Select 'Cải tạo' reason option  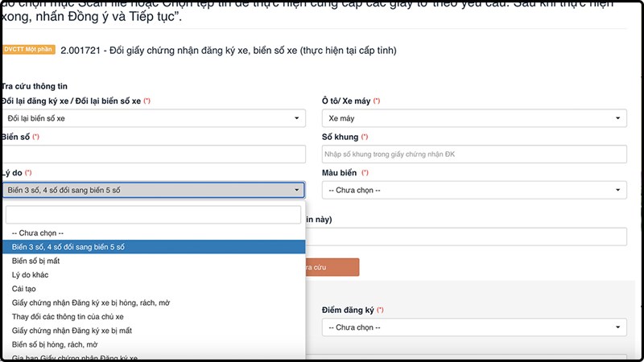pos(24,288)
